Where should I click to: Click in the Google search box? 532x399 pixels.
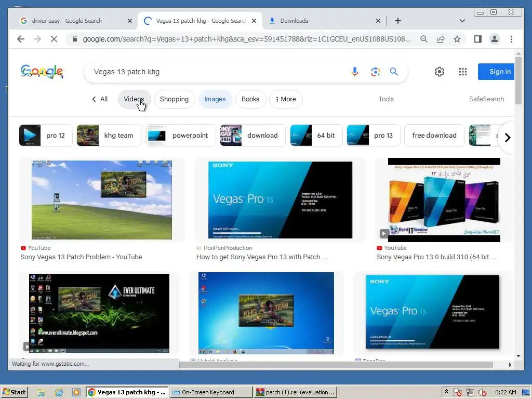[x=217, y=72]
